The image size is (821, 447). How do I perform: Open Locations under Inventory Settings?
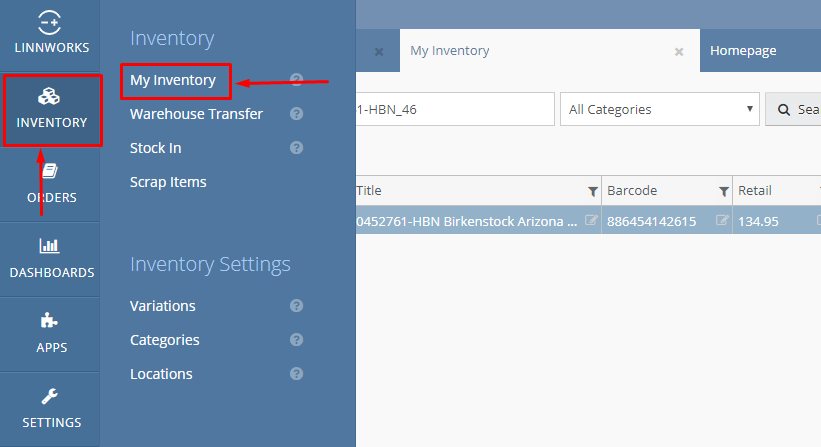(x=161, y=374)
